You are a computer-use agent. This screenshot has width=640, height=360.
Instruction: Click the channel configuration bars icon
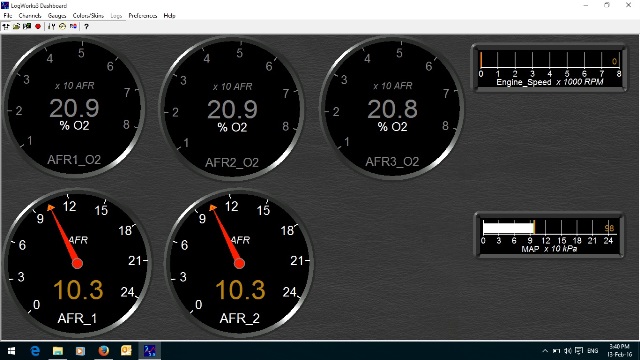point(51,27)
